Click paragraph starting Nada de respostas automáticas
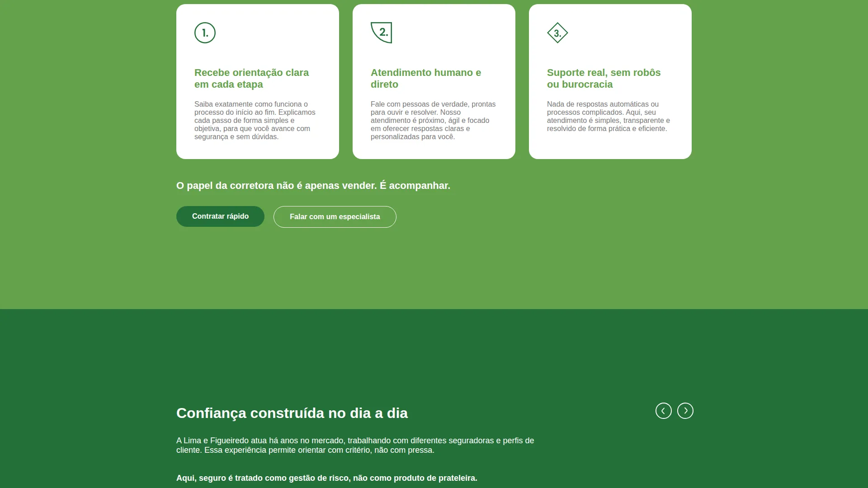 609,116
